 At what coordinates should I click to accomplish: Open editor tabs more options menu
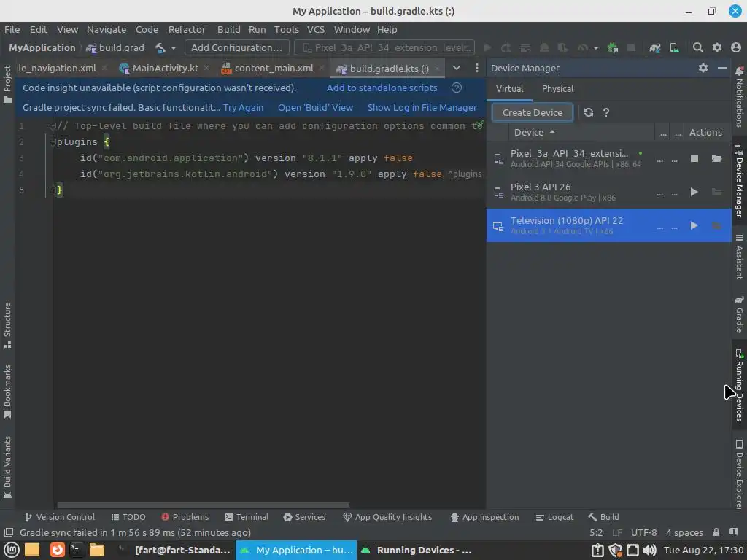pos(477,68)
